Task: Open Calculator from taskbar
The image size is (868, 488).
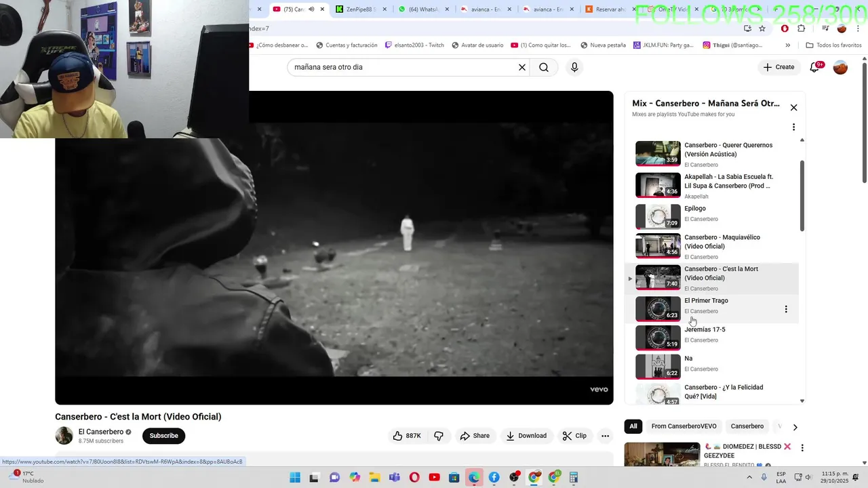Action: (x=574, y=478)
